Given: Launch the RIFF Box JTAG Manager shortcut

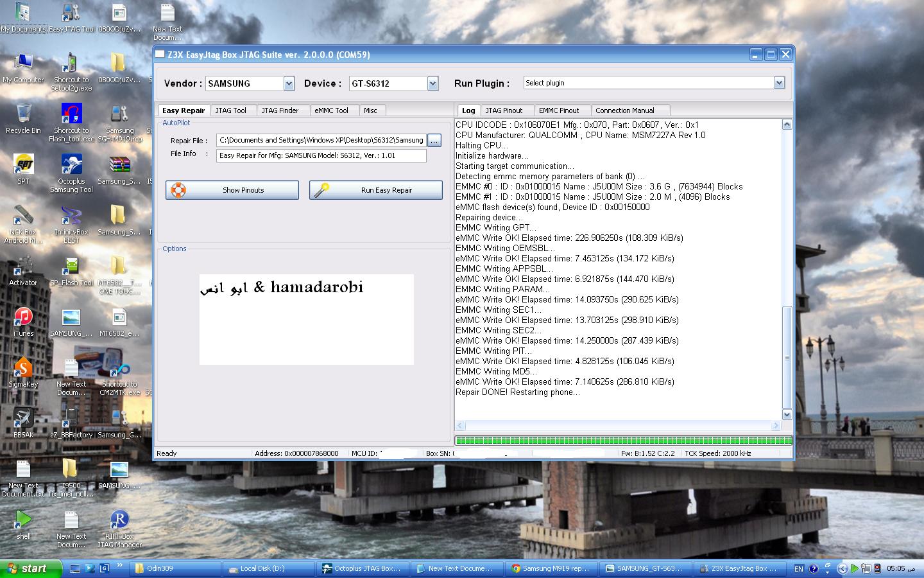Looking at the screenshot, I should (x=119, y=529).
